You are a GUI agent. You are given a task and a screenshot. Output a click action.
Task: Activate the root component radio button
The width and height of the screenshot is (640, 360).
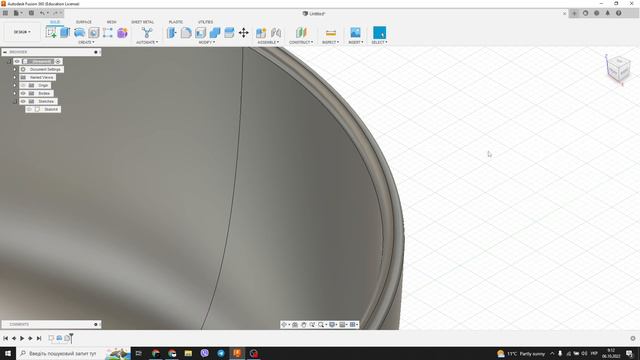(x=58, y=62)
